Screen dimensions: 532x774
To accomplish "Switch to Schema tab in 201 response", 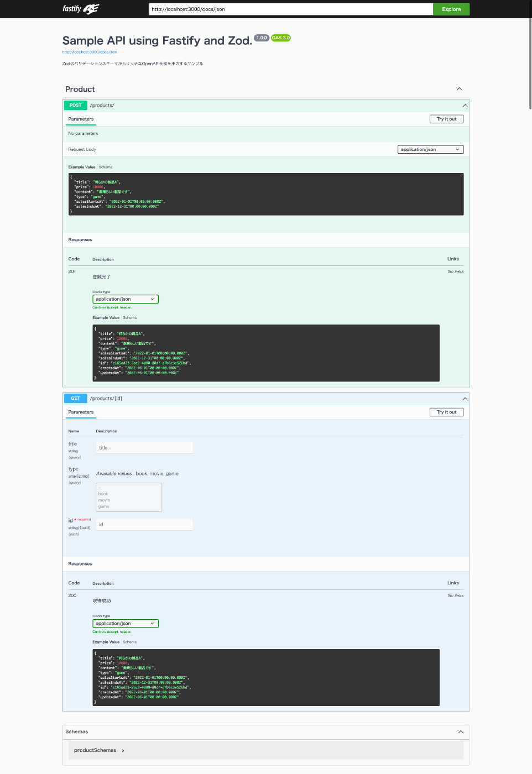I will coord(130,318).
